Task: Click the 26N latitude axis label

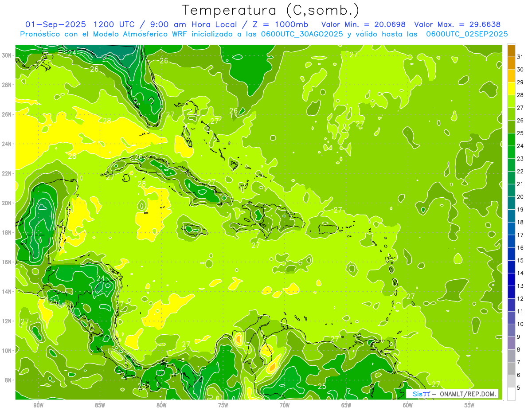Action: (7, 114)
